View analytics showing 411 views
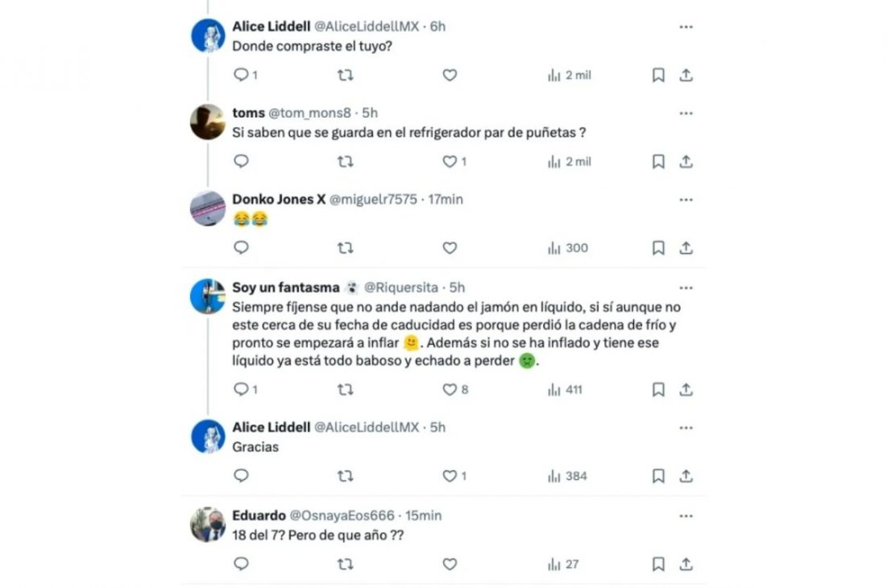The image size is (887, 588). [565, 390]
